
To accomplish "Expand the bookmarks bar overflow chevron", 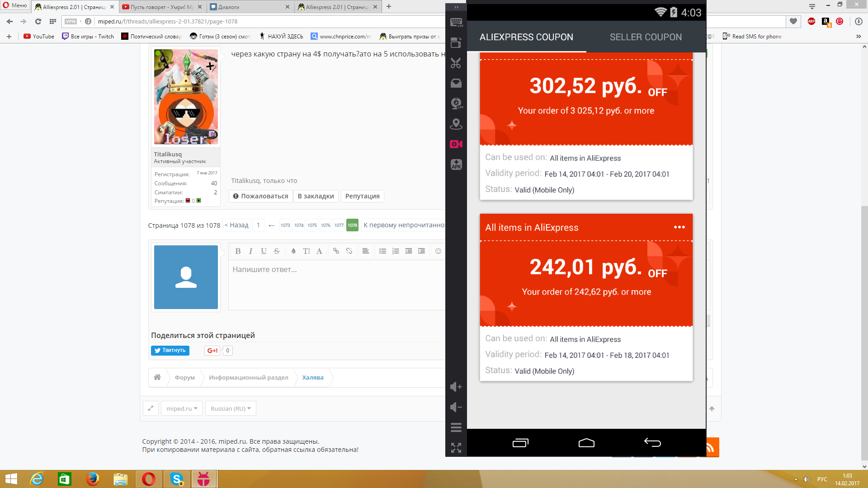I will click(x=859, y=37).
